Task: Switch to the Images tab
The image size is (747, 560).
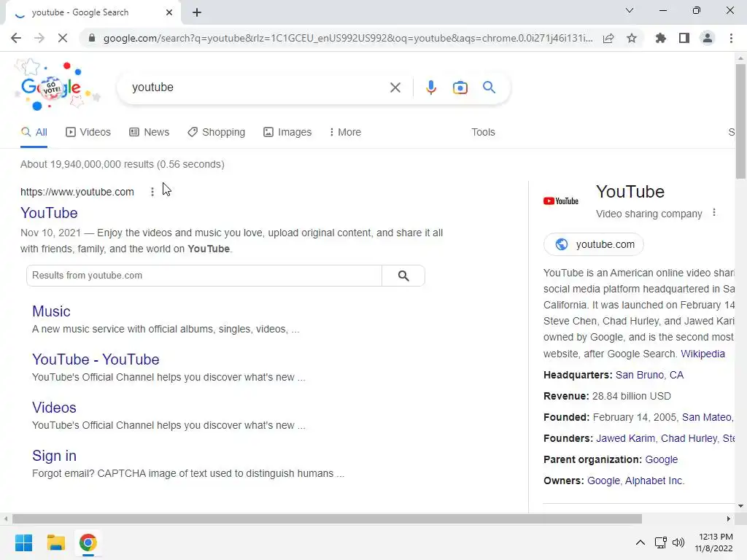Action: [287, 132]
